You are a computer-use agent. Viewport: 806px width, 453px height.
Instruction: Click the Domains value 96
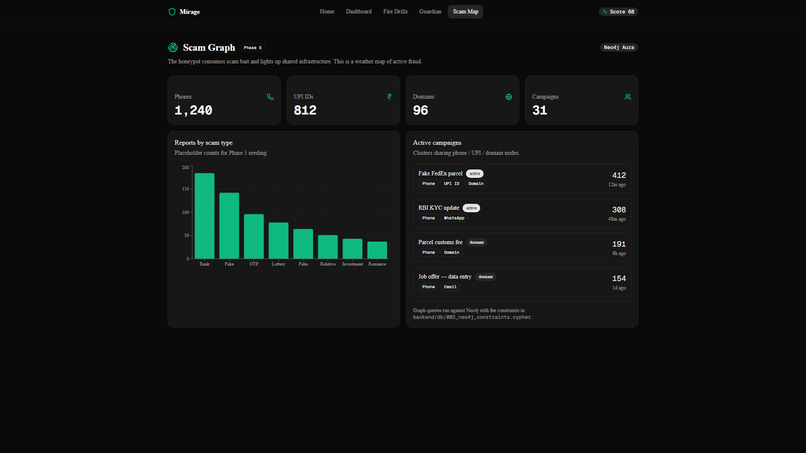click(x=420, y=111)
